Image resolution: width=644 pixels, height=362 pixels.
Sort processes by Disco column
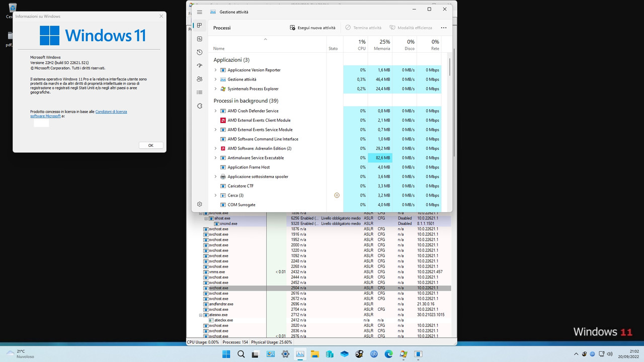tap(405, 44)
